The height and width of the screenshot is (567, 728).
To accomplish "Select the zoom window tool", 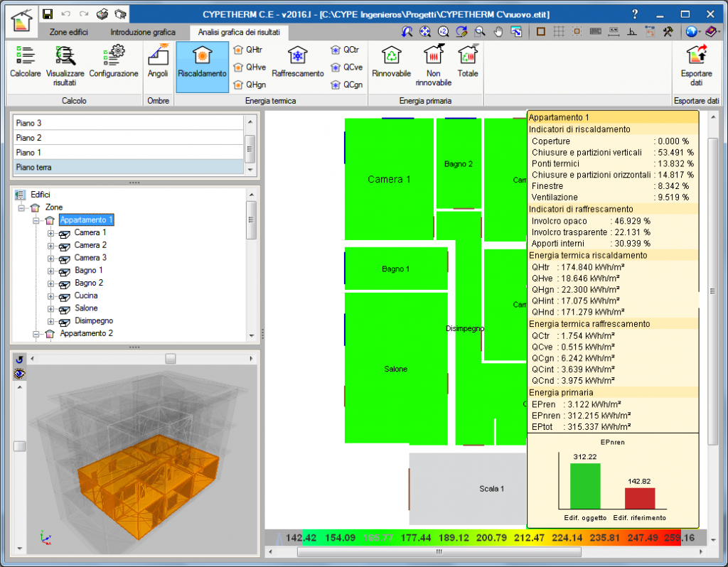I will coord(480,31).
